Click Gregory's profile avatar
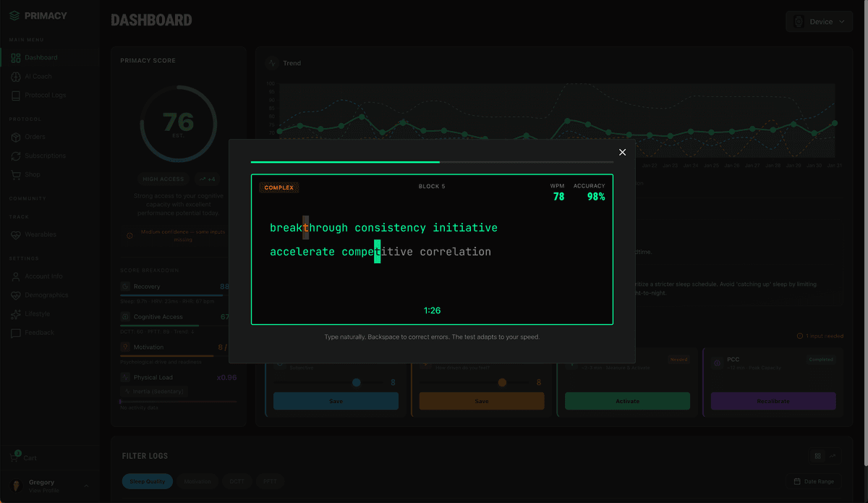Viewport: 868px width, 503px height. click(x=16, y=486)
